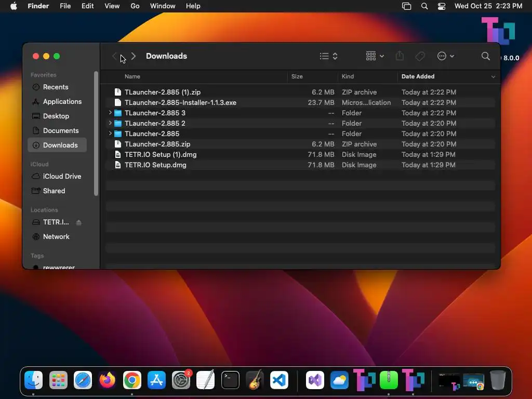Open Visual Studio Code from the Dock

(x=279, y=380)
